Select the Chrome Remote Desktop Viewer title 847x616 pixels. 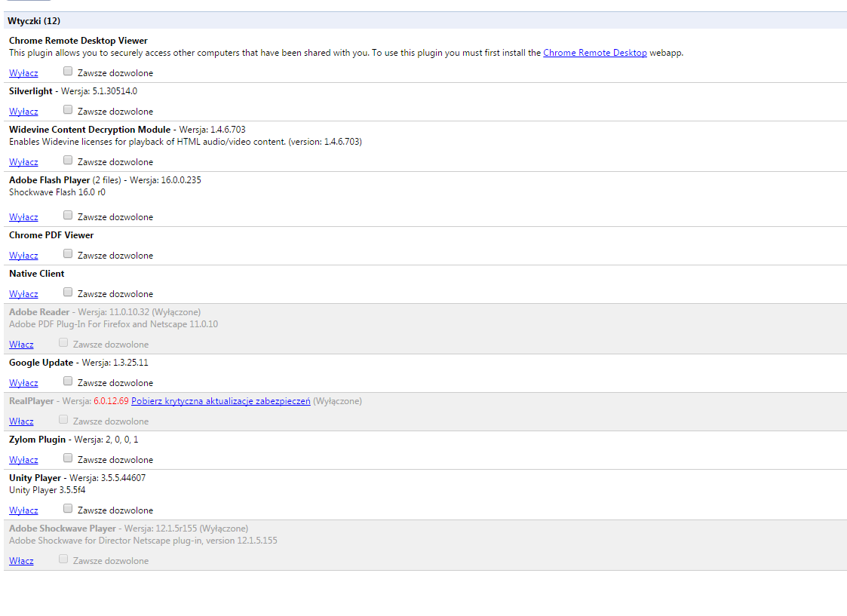(78, 41)
